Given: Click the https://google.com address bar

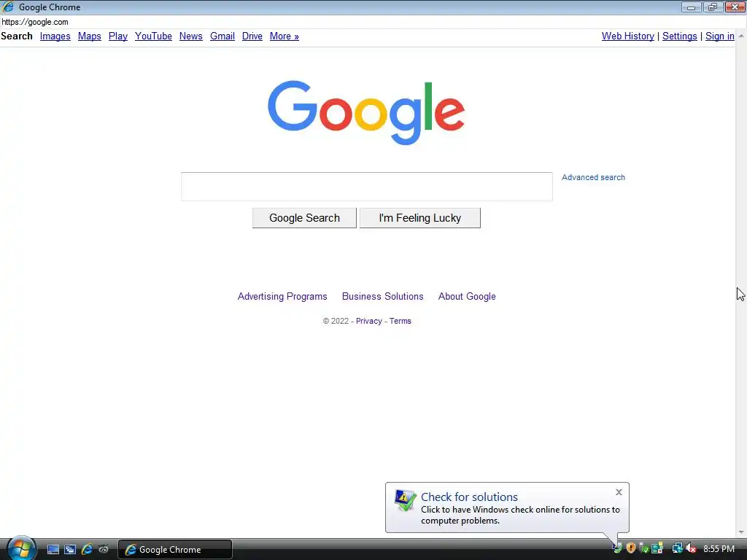Looking at the screenshot, I should point(373,22).
